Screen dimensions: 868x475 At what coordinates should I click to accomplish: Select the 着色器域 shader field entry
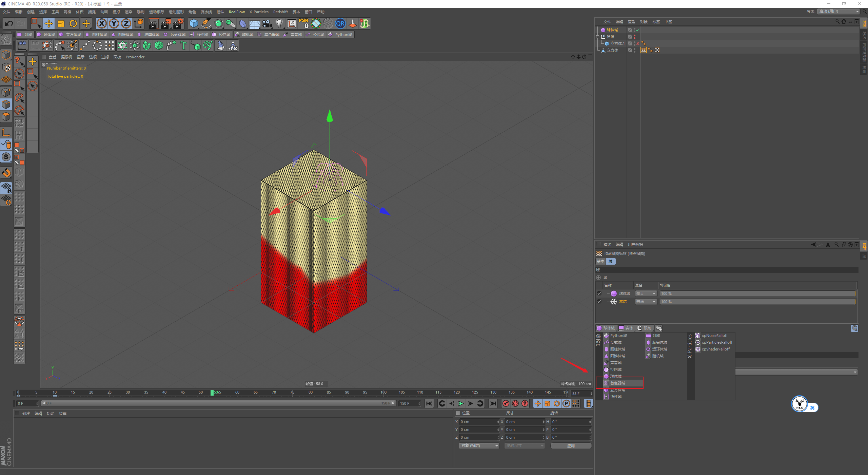[x=618, y=383]
